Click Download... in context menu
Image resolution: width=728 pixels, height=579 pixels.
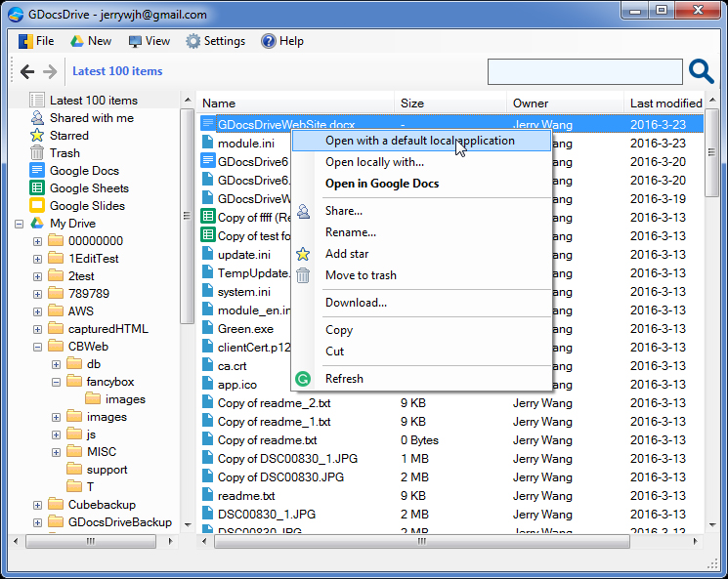coord(356,303)
